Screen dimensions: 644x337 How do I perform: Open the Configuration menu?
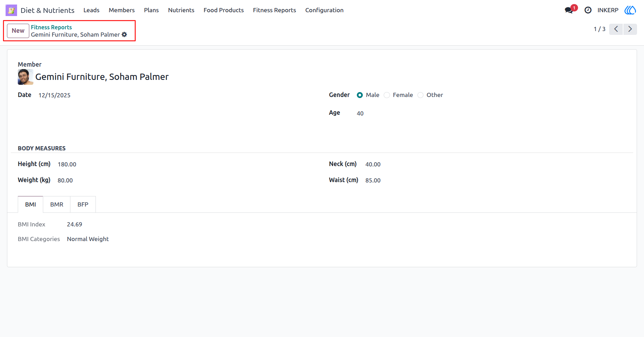324,10
